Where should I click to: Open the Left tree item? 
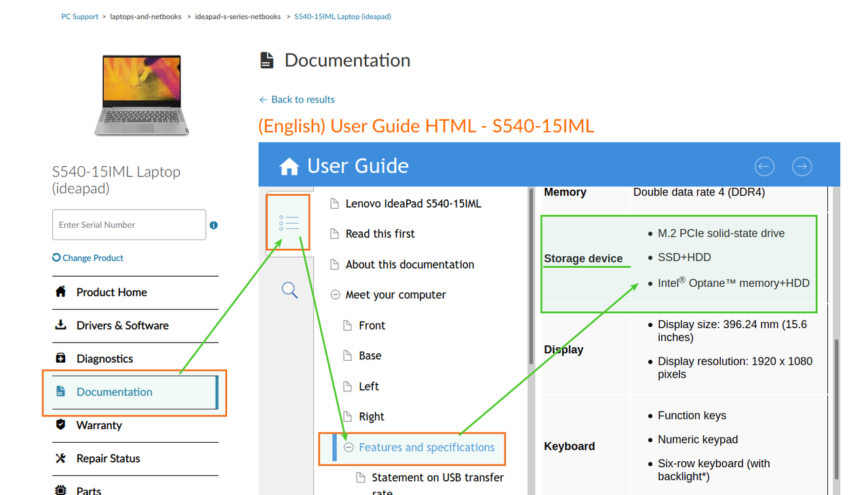point(369,387)
